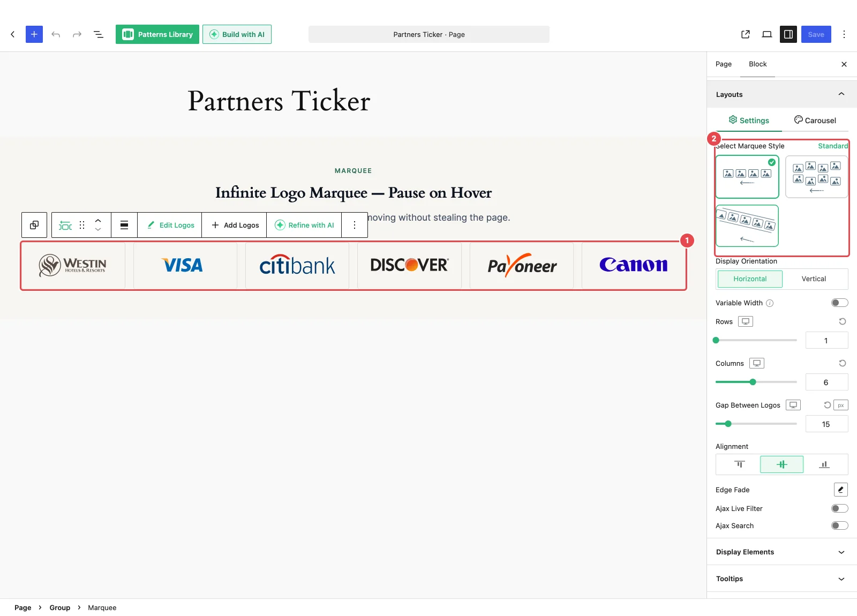Save the page

[x=816, y=34]
